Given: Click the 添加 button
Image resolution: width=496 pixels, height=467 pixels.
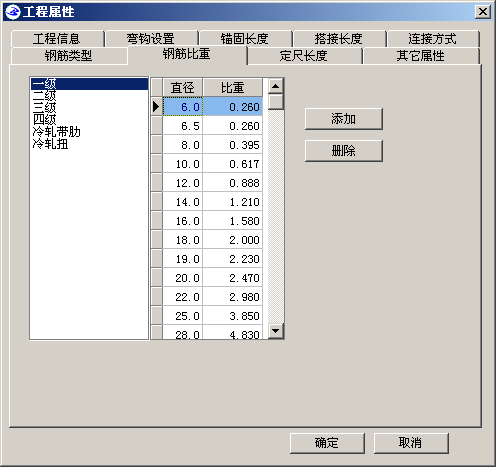Looking at the screenshot, I should (x=344, y=119).
